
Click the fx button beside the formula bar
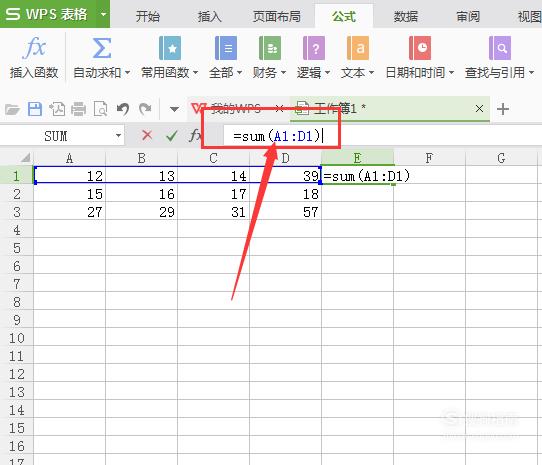point(195,135)
